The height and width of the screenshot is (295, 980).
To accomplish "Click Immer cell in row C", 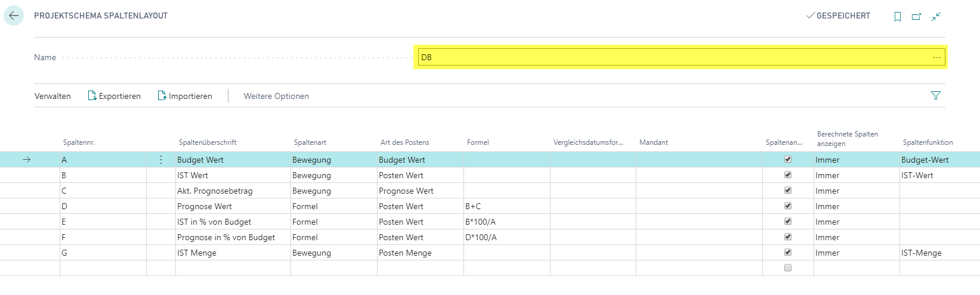I will pos(857,191).
